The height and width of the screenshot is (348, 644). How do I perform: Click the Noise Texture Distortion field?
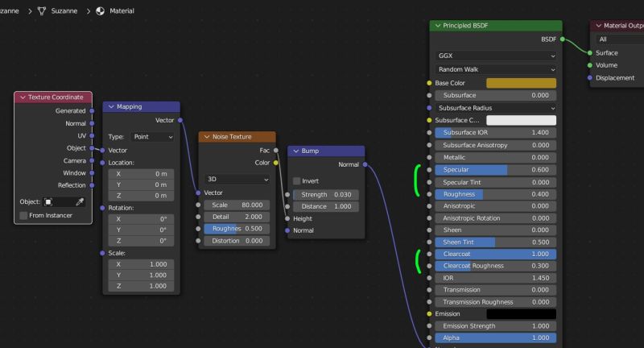(237, 241)
